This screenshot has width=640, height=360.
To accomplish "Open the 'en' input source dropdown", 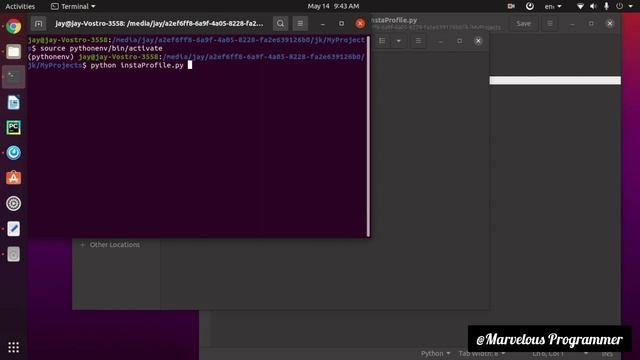I will pos(553,6).
